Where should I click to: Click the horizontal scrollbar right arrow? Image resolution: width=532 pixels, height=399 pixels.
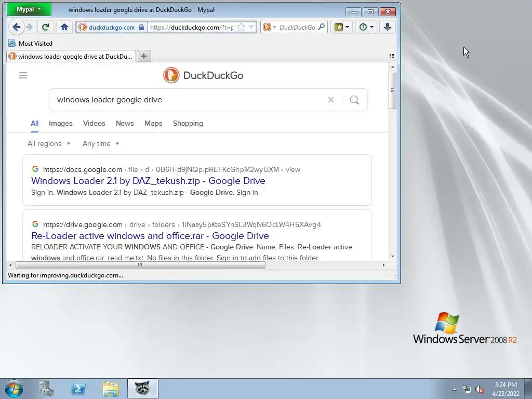click(x=384, y=265)
